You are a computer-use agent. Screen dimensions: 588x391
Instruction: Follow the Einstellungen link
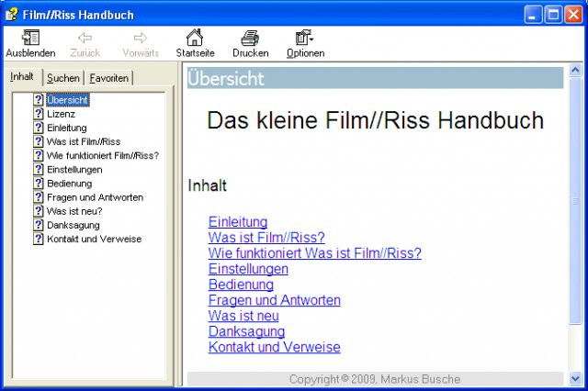pyautogui.click(x=248, y=269)
